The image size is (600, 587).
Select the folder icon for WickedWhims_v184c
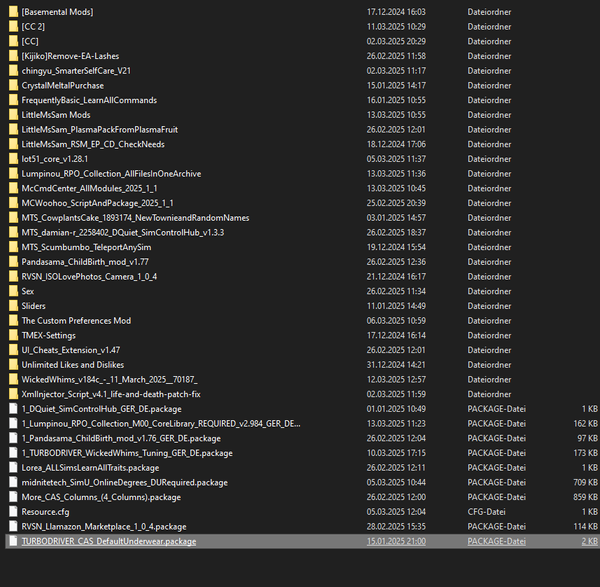pos(13,379)
